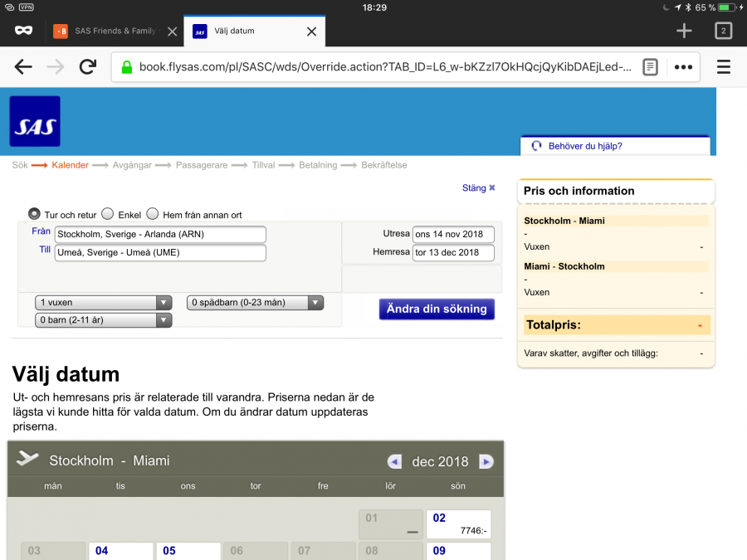Image resolution: width=747 pixels, height=560 pixels.
Task: Advance to next month in calendar
Action: tap(486, 462)
